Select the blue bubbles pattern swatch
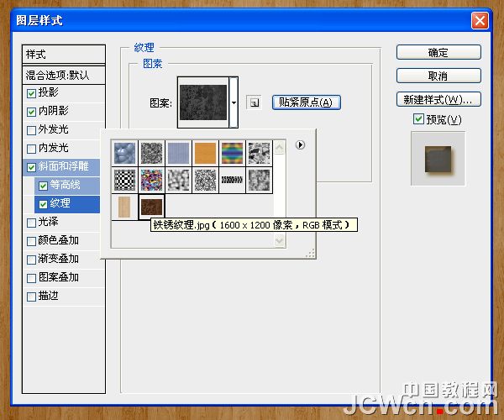 pos(124,153)
